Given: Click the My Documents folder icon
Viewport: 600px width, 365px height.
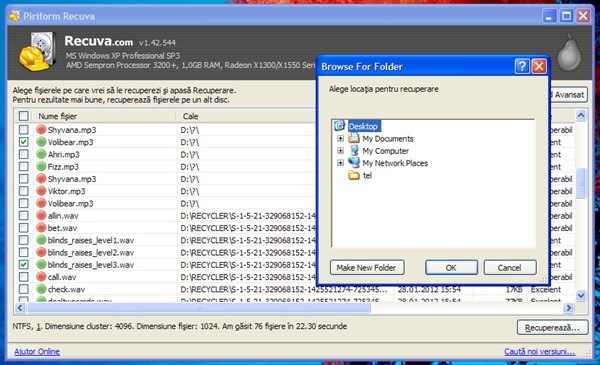Looking at the screenshot, I should point(354,138).
